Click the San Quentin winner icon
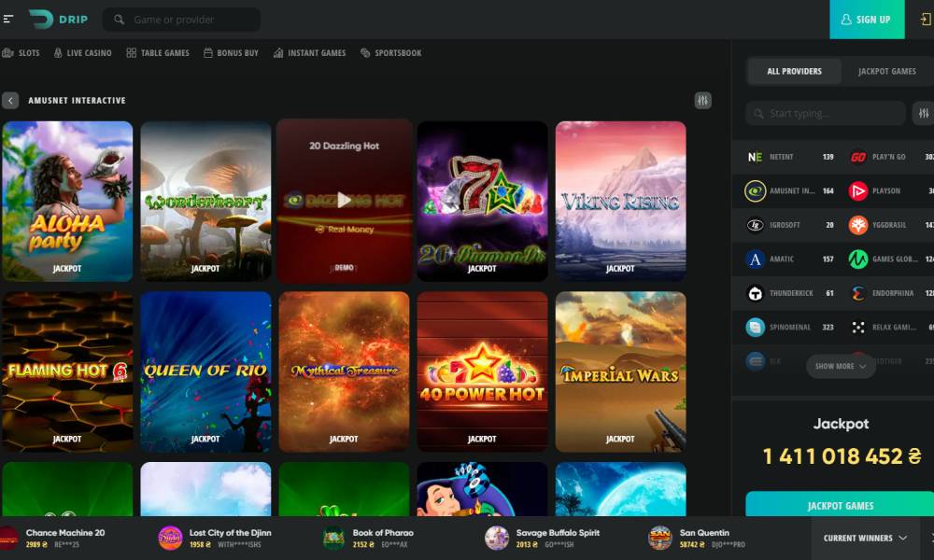The height and width of the screenshot is (560, 934). (x=660, y=538)
